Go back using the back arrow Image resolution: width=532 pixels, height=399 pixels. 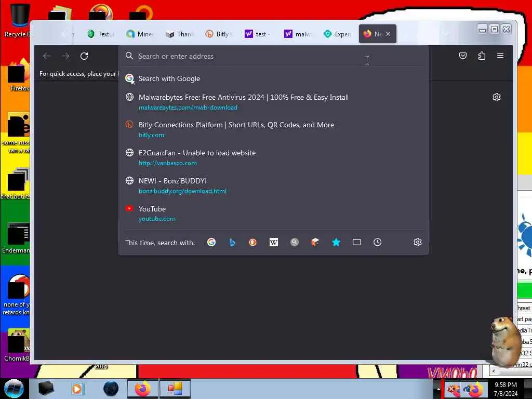47,56
